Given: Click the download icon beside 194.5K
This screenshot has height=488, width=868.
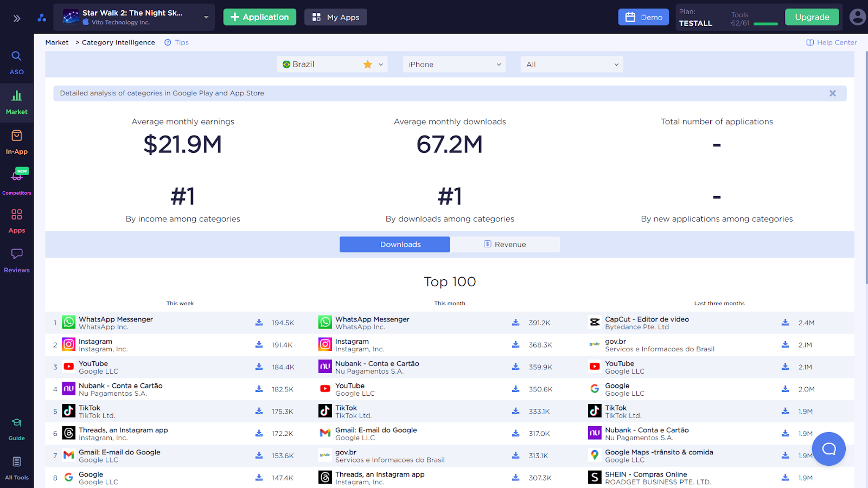Looking at the screenshot, I should click(x=259, y=323).
